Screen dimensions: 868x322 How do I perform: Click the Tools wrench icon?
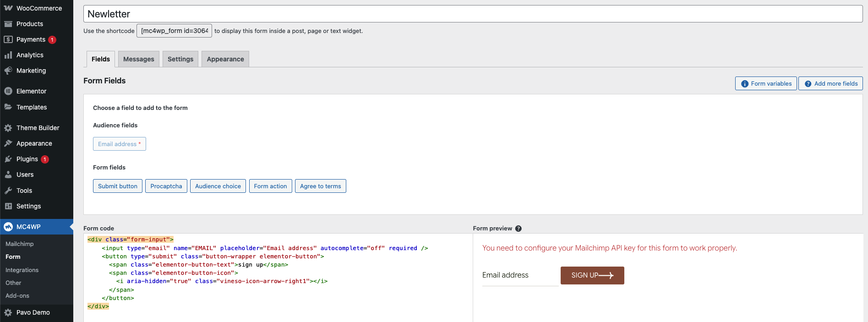8,191
